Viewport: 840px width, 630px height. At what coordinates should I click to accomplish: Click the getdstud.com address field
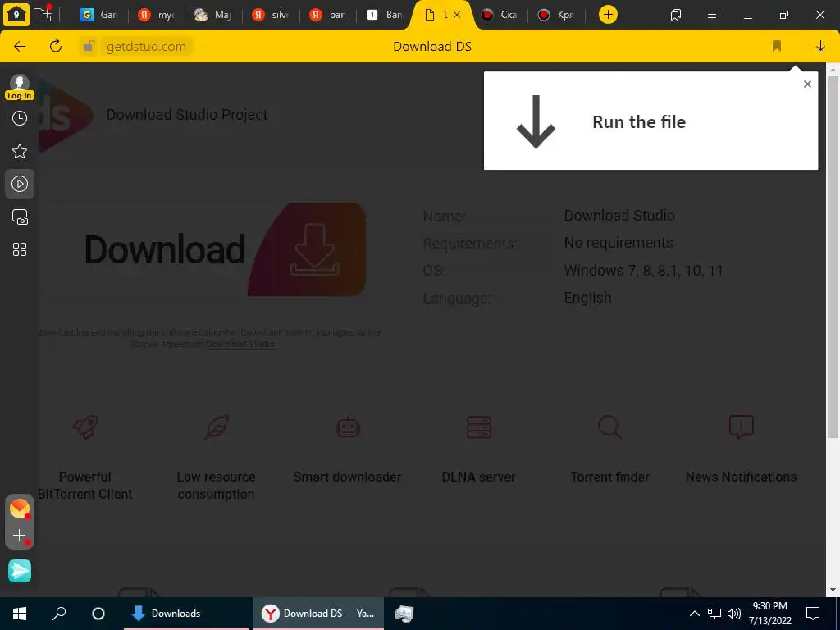click(146, 47)
